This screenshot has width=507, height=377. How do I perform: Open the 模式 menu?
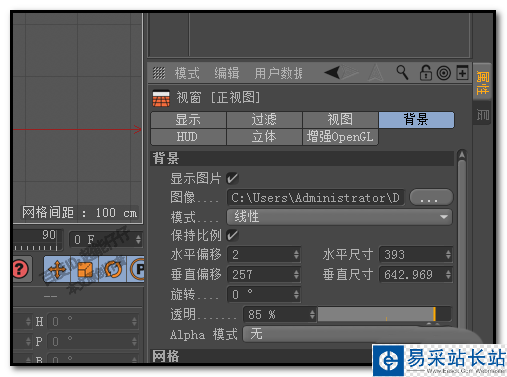point(187,73)
